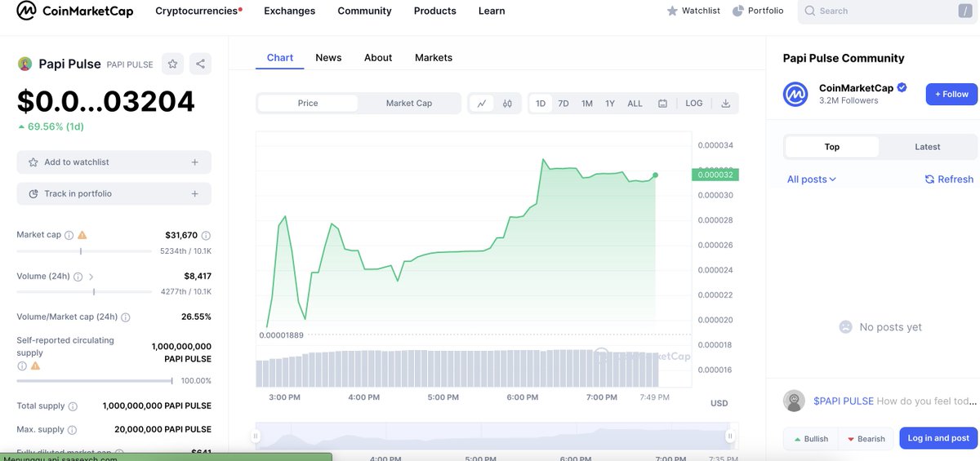Download chart data icon

(x=726, y=104)
